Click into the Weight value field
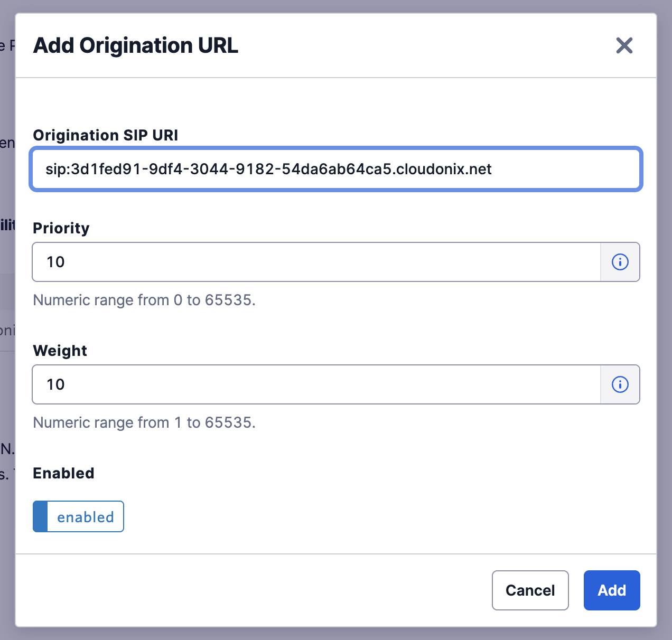The width and height of the screenshot is (672, 640). 316,384
